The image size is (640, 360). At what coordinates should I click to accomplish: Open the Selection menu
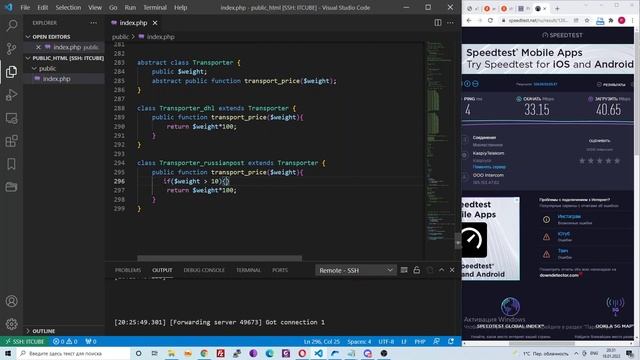[x=68, y=7]
